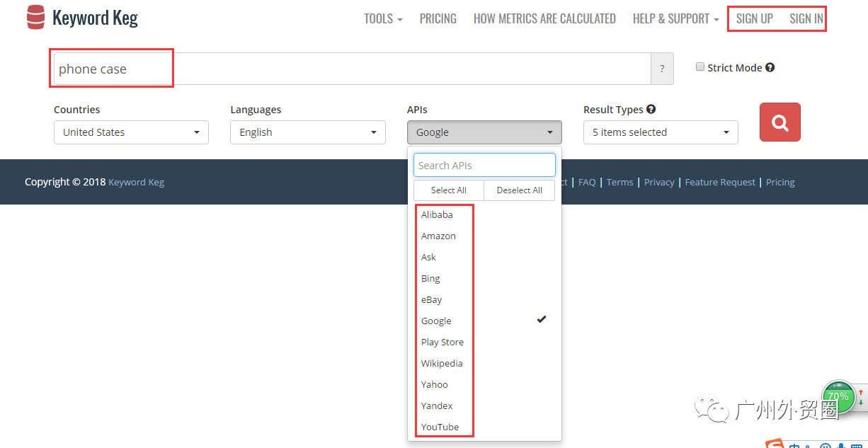
Task: Click the Keyword Keg brand title
Action: [95, 18]
